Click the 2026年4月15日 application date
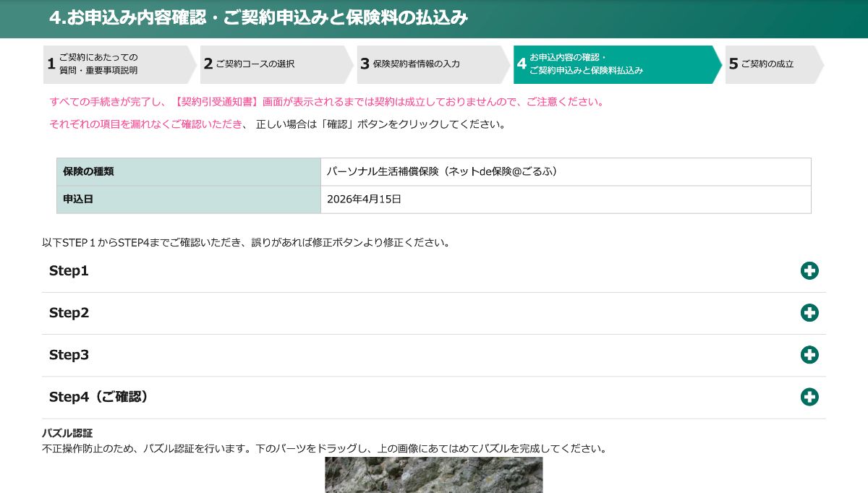 point(364,200)
